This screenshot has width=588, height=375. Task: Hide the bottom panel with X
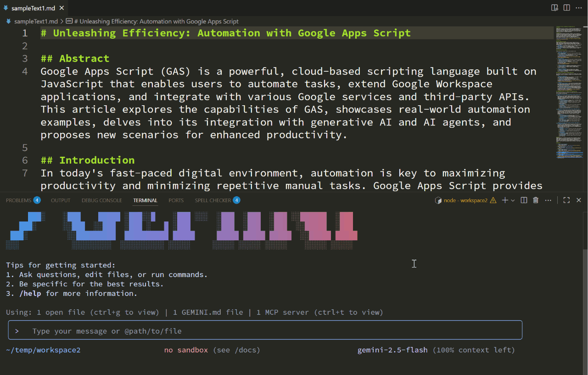(579, 200)
